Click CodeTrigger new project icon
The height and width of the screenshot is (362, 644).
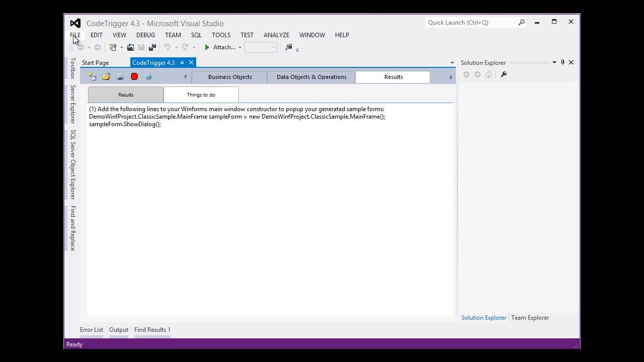(92, 76)
